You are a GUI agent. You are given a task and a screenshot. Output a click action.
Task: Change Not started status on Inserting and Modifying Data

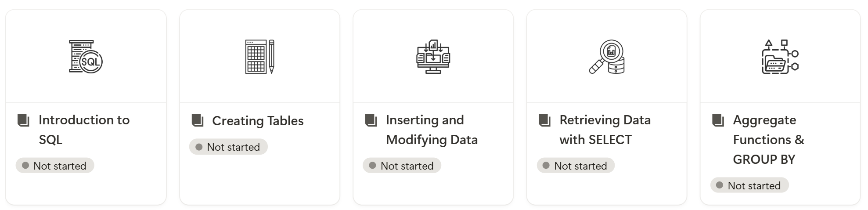click(402, 166)
